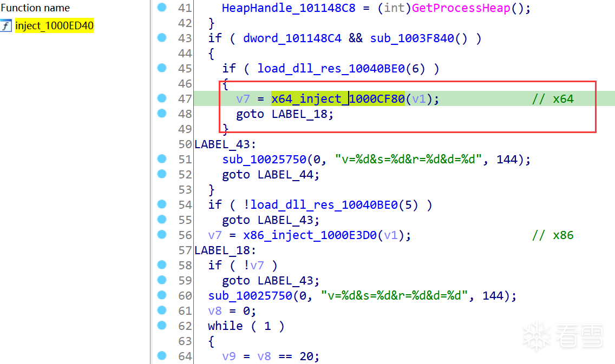Set breakpoint marker on line 62
The width and height of the screenshot is (615, 364).
[x=161, y=325]
